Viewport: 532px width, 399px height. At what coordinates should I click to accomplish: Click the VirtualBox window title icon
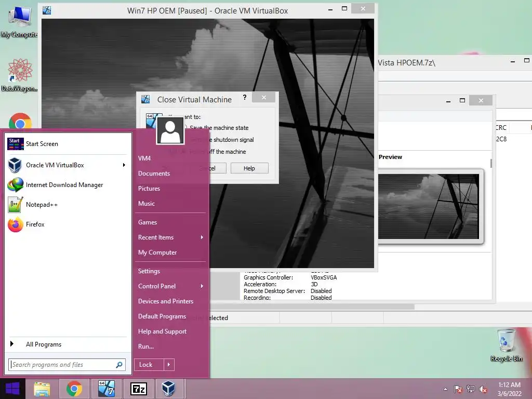click(x=47, y=10)
